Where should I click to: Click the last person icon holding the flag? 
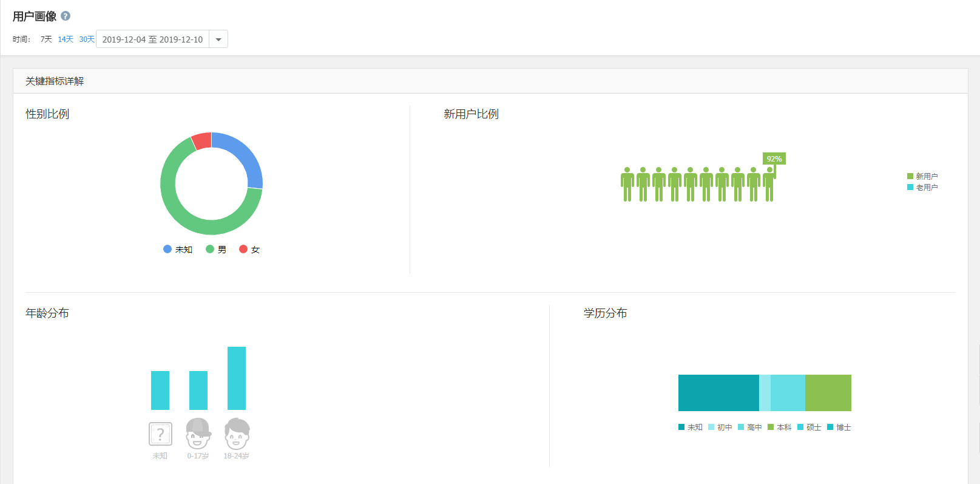pyautogui.click(x=769, y=185)
